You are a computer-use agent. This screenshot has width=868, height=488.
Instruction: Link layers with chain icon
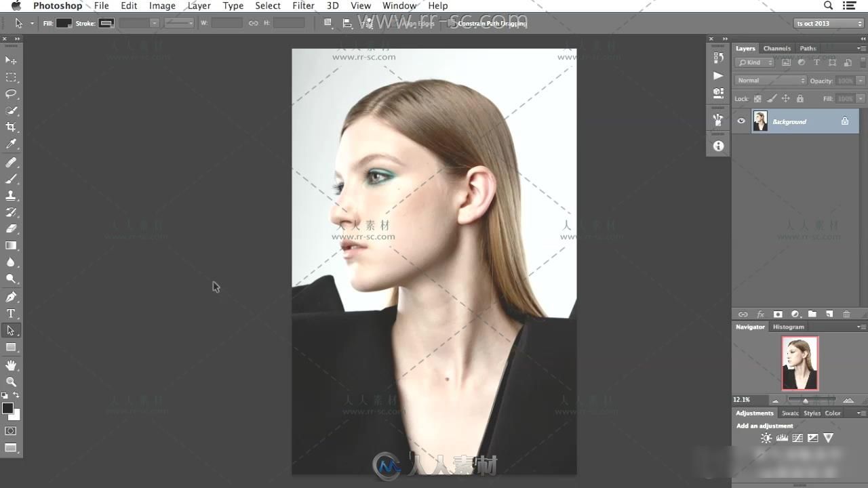[x=743, y=314]
